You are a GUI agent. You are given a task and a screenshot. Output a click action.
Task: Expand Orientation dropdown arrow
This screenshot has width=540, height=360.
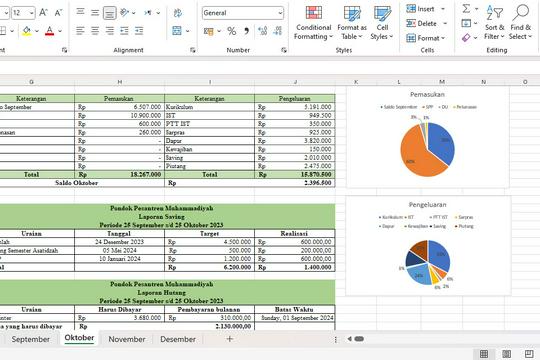(x=134, y=13)
